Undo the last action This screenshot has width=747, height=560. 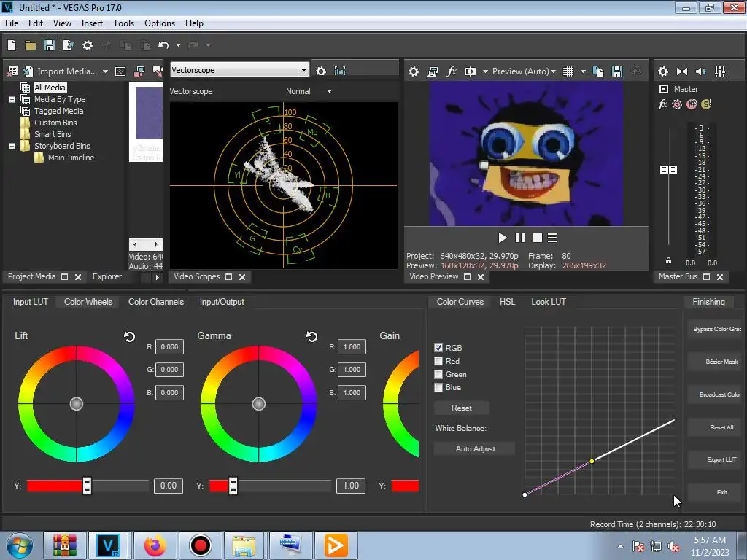pyautogui.click(x=163, y=45)
